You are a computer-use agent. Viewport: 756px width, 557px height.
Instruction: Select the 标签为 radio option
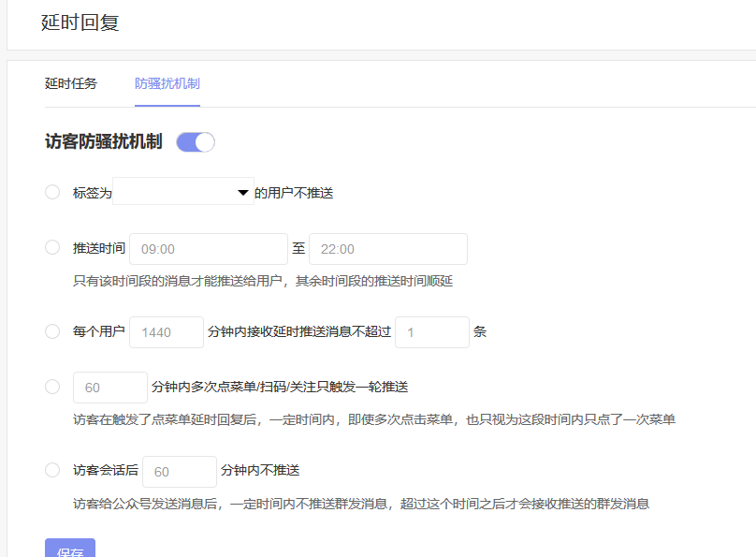pyautogui.click(x=52, y=192)
